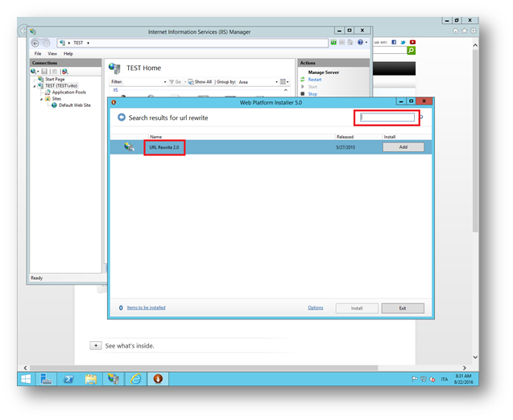This screenshot has height=420, width=513.
Task: Open the Create Connection dropdown arrow in Connections
Action: [x=38, y=72]
